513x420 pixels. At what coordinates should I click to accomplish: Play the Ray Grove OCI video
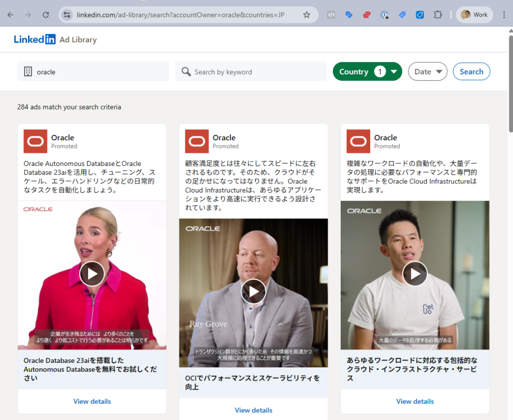click(253, 291)
